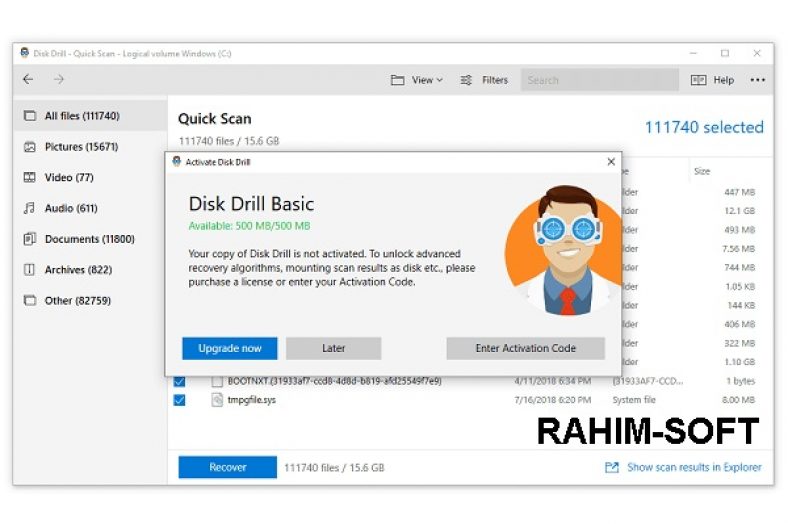This screenshot has width=788, height=524.
Task: Click the Help book icon
Action: 699,80
